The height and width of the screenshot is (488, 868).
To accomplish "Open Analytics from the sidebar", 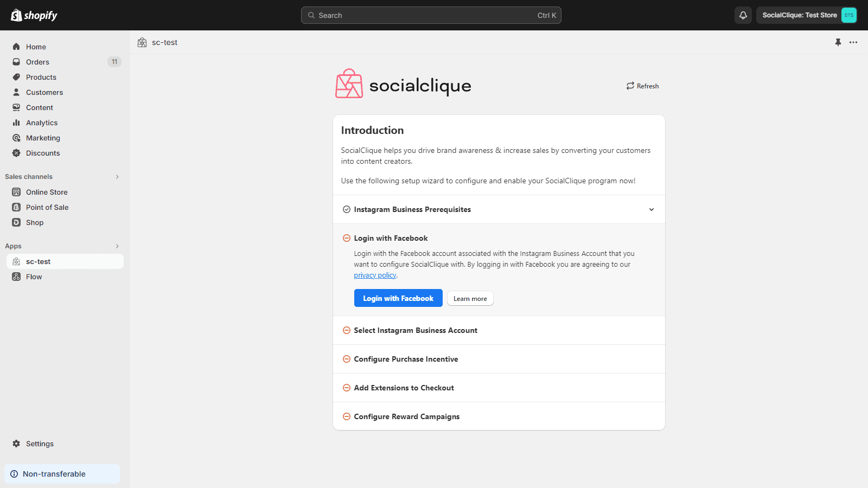I will tap(42, 123).
